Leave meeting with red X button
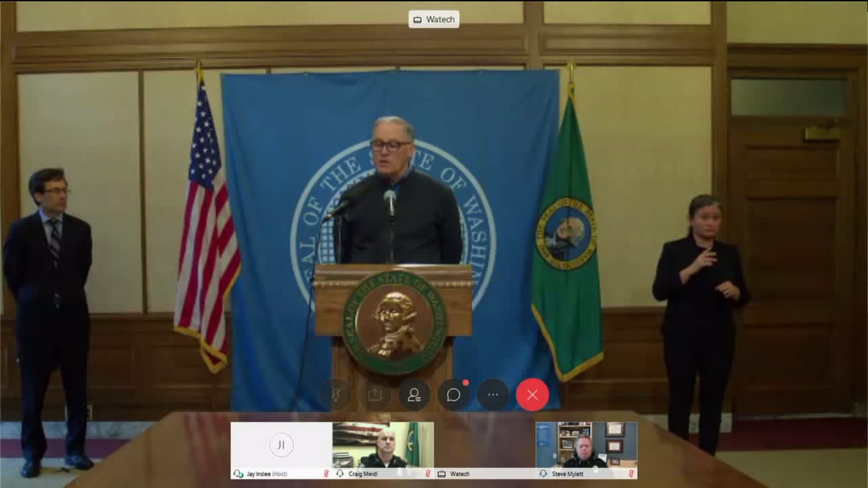The image size is (868, 488). click(x=532, y=395)
